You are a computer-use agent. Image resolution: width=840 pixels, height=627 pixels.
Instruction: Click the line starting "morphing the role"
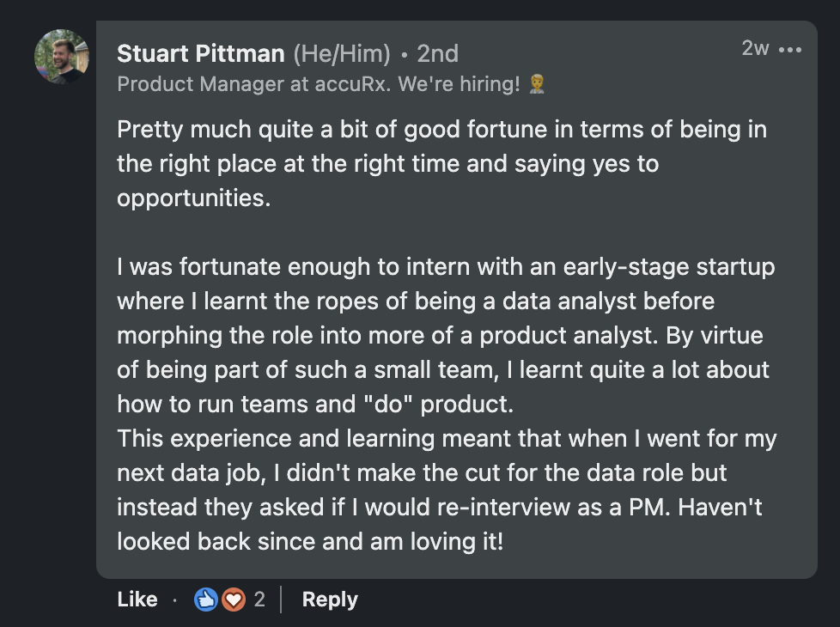(x=440, y=335)
